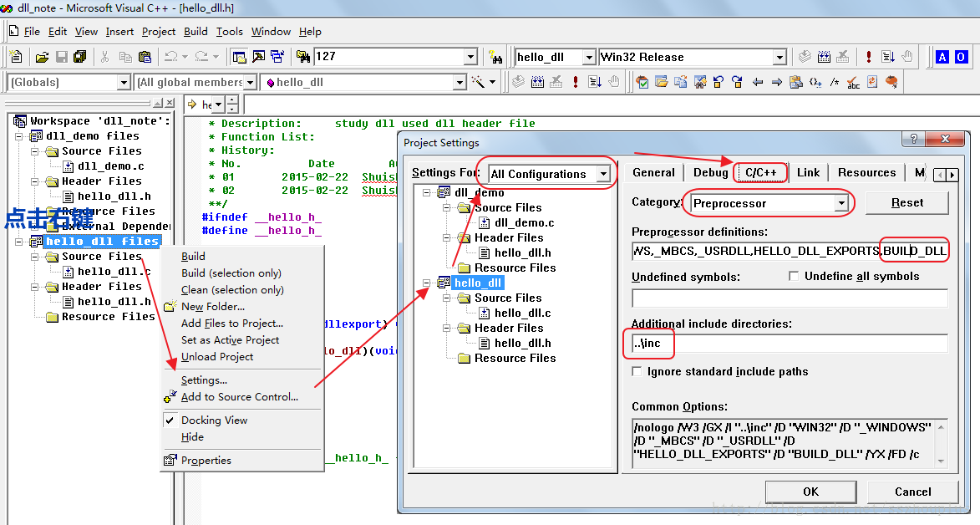Check 'Ignore standard include paths' box
The width and height of the screenshot is (980, 525).
tap(637, 372)
